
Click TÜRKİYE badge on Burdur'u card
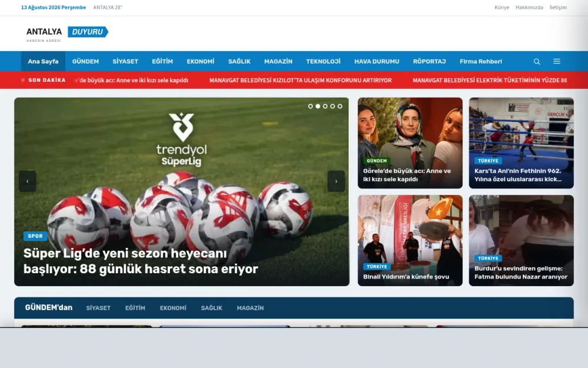(488, 258)
